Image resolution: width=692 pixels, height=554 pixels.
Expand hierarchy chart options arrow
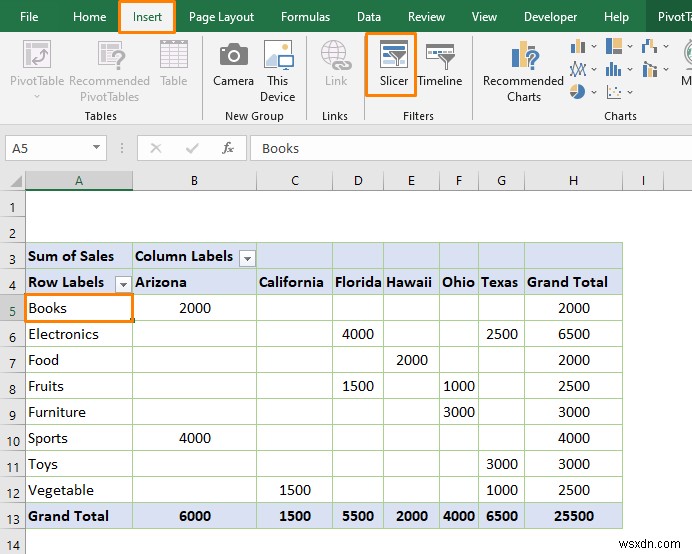[x=630, y=46]
